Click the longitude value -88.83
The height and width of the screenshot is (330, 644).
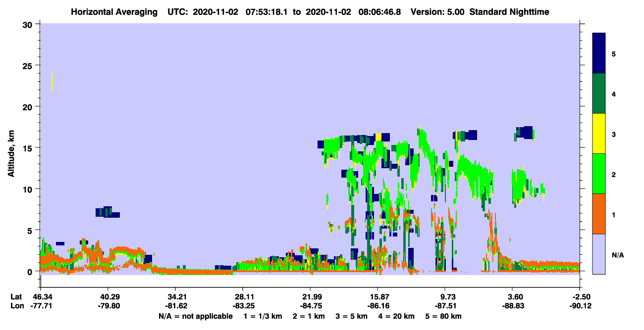(x=513, y=306)
